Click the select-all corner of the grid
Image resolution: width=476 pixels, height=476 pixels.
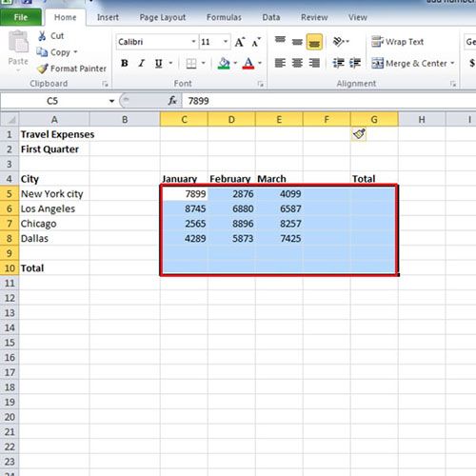click(x=10, y=120)
